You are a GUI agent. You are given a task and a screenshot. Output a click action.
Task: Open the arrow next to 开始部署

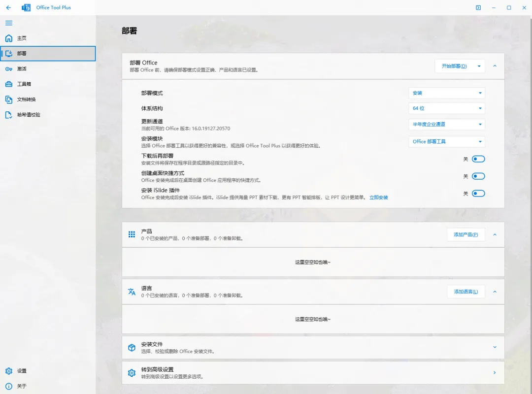pos(479,66)
